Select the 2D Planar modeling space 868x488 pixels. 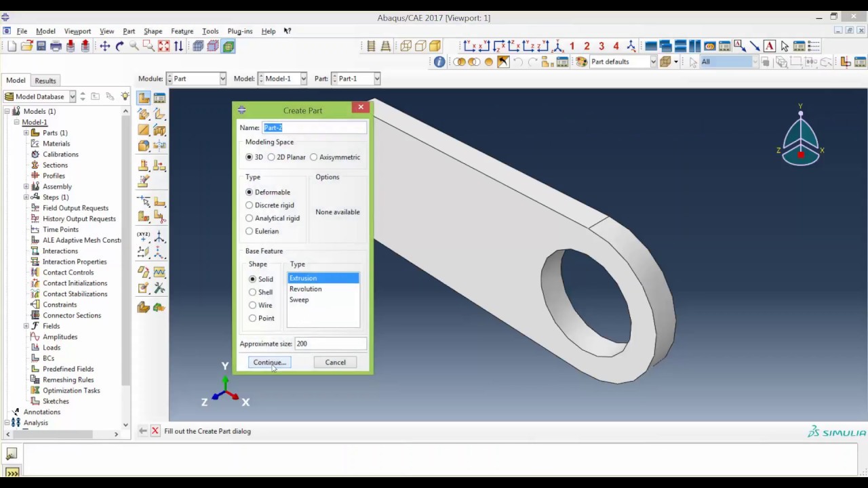286,157
